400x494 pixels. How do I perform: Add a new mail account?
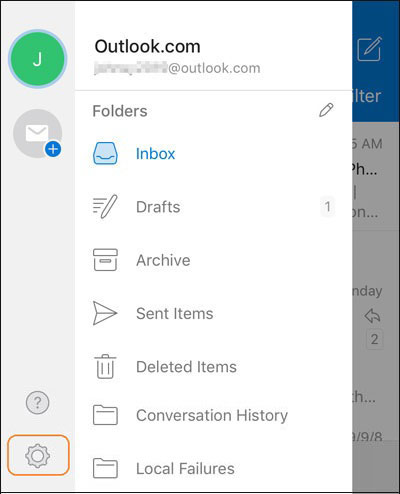[38, 133]
